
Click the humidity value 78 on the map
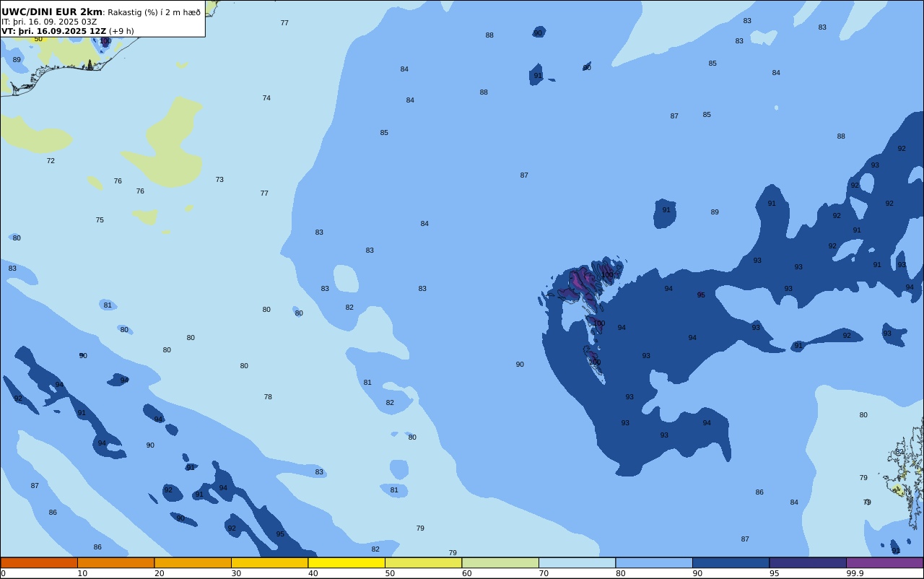click(268, 397)
